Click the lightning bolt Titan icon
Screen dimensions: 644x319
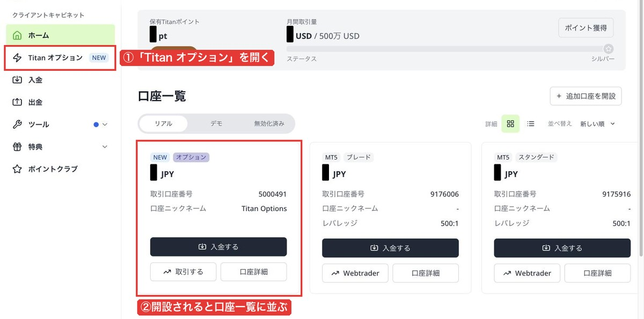tap(17, 57)
